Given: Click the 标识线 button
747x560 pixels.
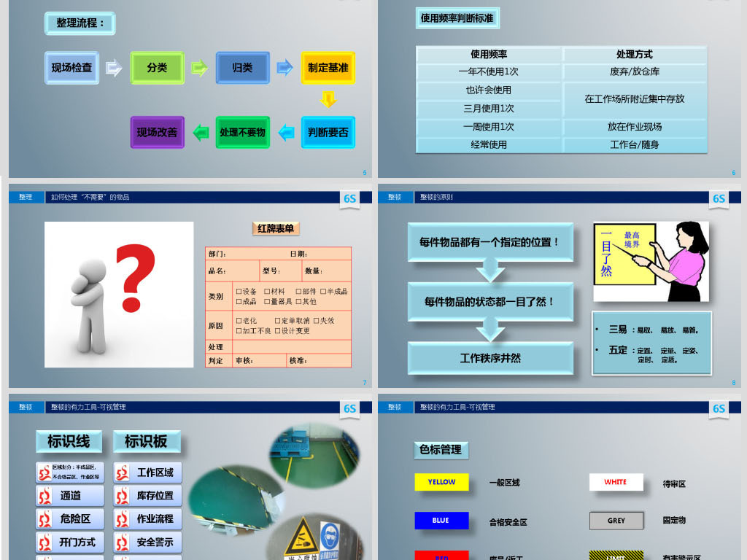Looking at the screenshot, I should coord(69,440).
